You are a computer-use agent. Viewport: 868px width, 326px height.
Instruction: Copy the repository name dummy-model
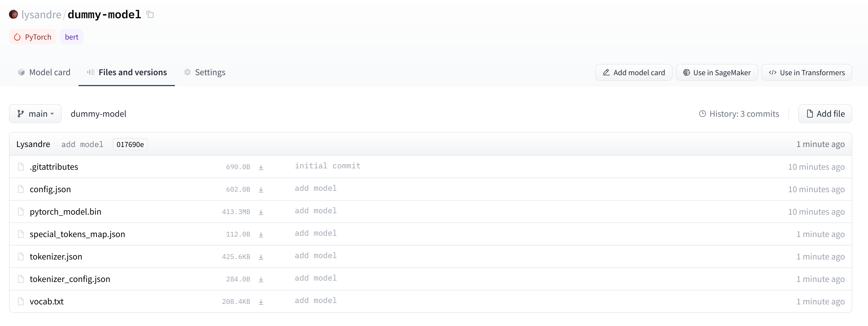pos(150,14)
